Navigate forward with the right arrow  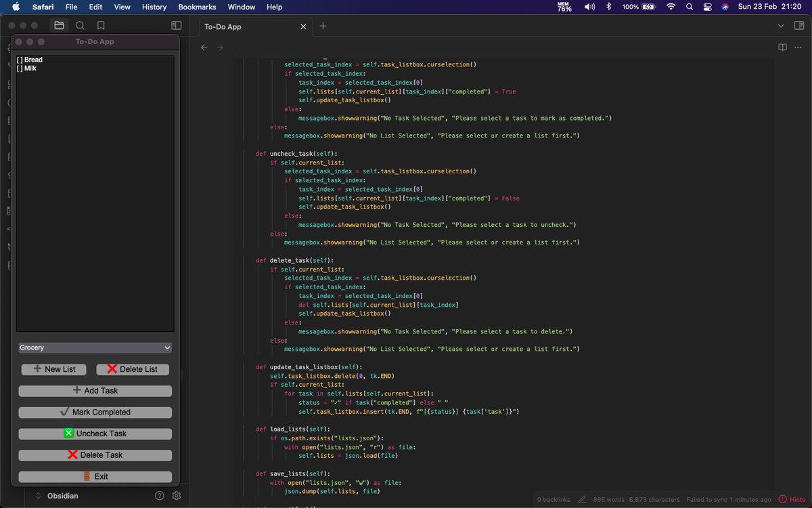pos(220,47)
